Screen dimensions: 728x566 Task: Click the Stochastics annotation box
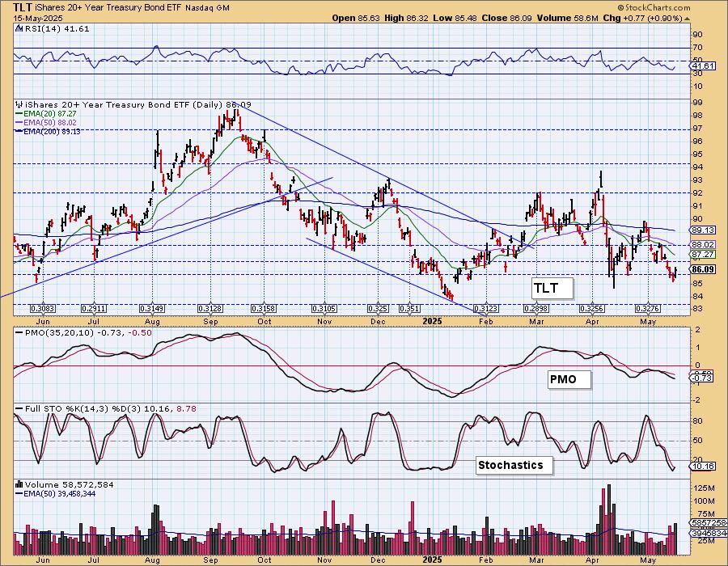[x=514, y=465]
